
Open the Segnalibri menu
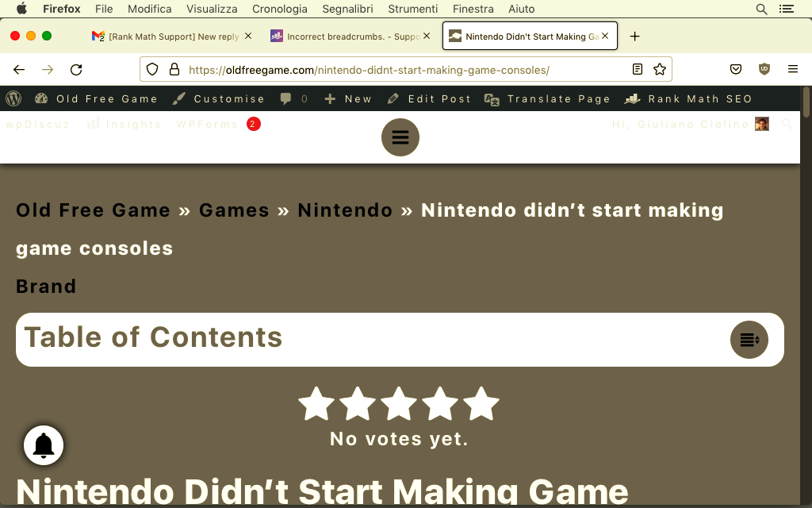[347, 9]
